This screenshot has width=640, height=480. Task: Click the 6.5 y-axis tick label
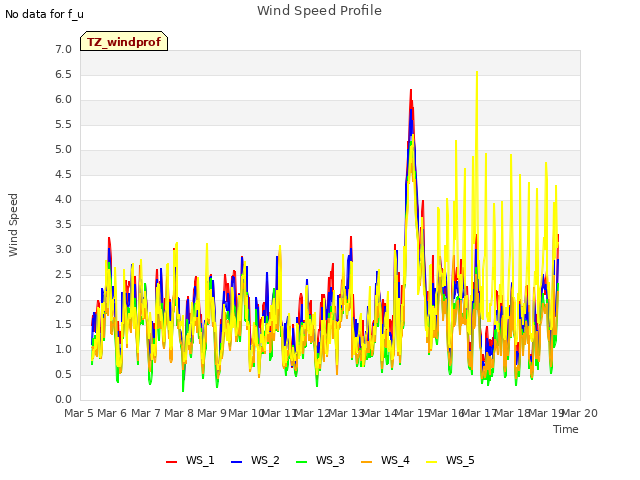(63, 75)
